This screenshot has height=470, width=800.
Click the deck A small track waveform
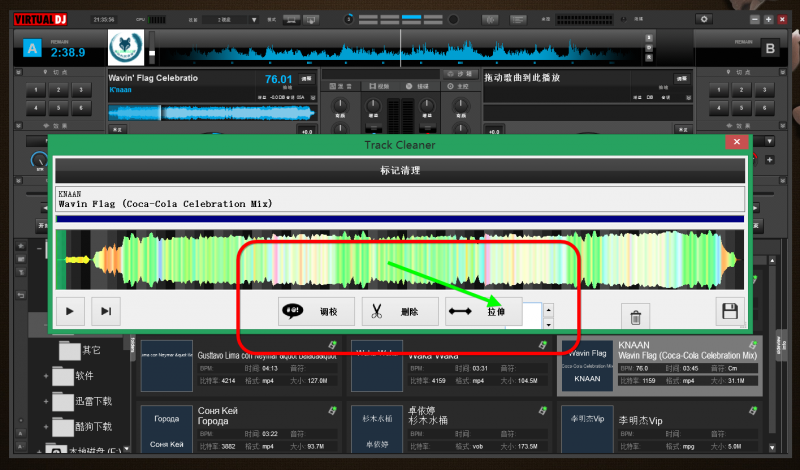[211, 113]
